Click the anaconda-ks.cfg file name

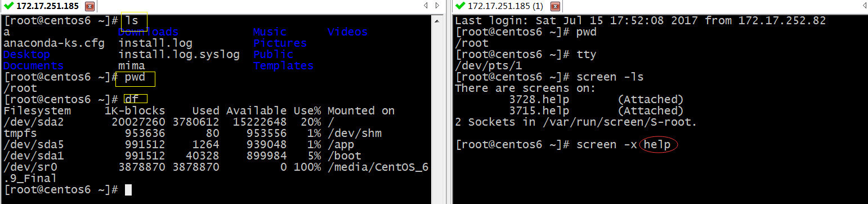point(53,43)
